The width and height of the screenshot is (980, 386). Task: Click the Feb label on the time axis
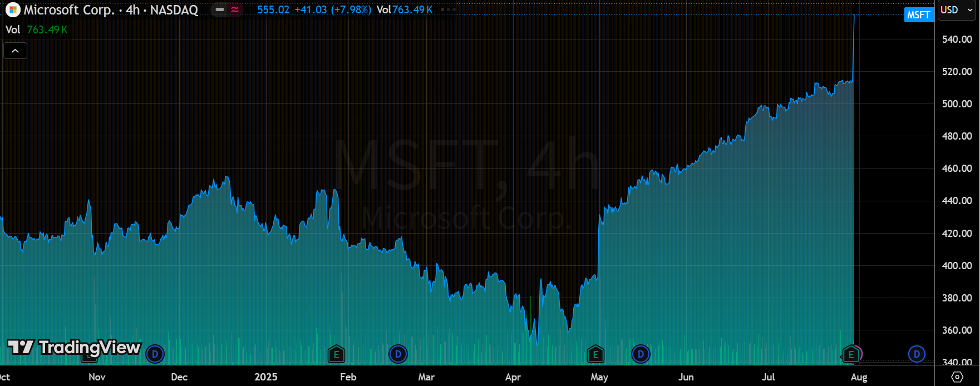(x=348, y=377)
